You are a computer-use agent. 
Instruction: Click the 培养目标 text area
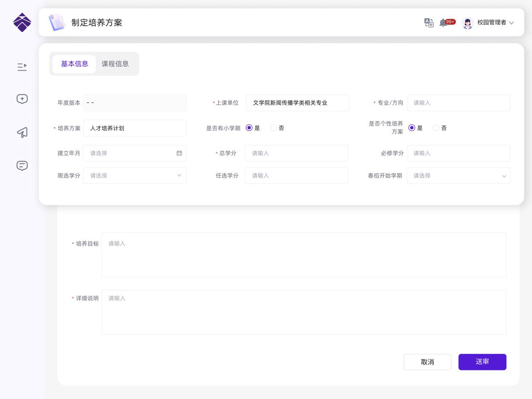pos(304,255)
